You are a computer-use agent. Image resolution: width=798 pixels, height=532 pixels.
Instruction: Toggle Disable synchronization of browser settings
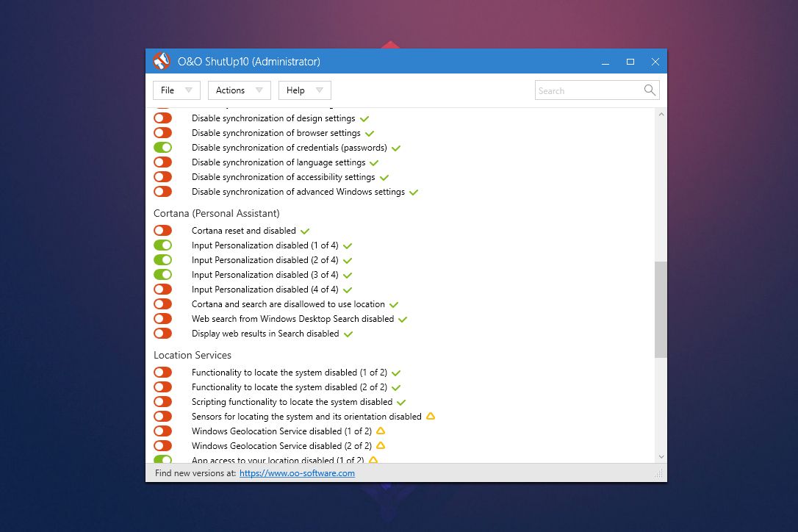click(163, 133)
